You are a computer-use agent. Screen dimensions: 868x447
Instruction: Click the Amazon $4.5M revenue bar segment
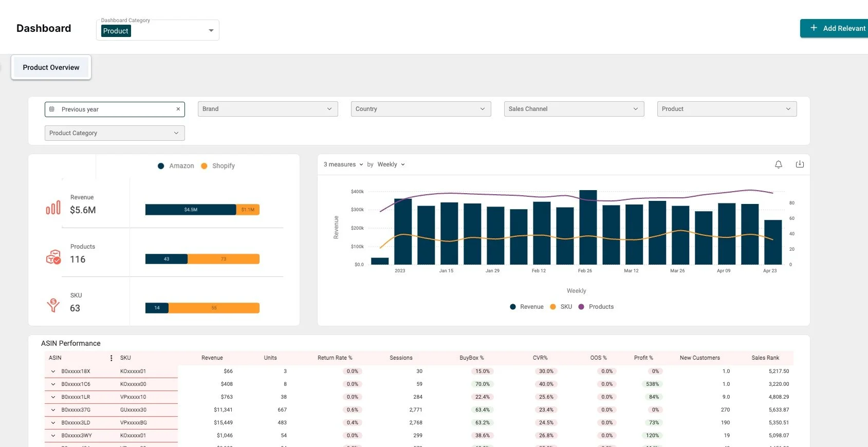point(191,210)
